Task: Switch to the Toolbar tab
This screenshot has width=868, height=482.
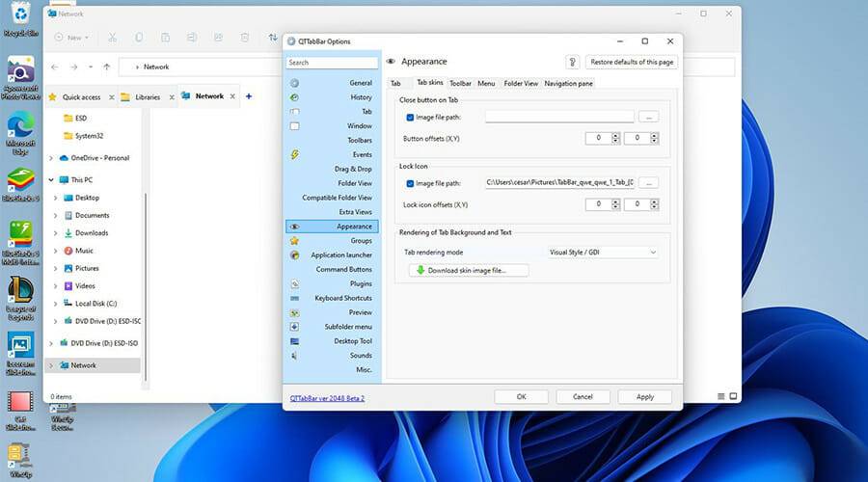Action: point(460,84)
